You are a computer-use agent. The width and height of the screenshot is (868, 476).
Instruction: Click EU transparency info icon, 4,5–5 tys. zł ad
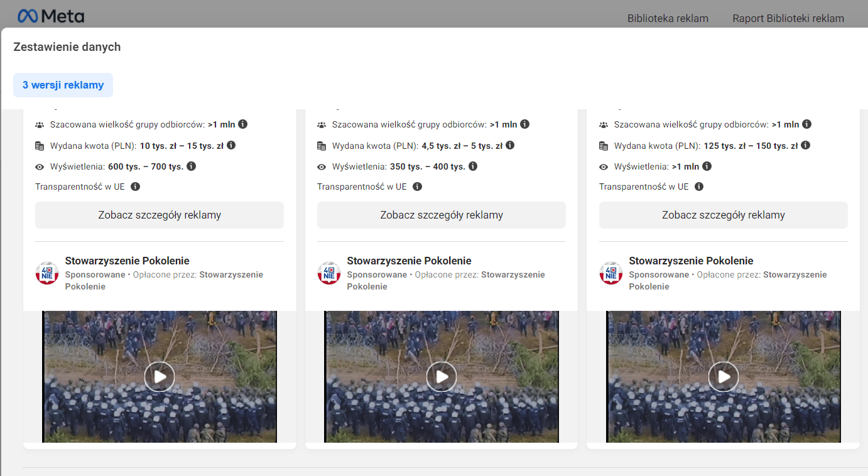point(417,187)
